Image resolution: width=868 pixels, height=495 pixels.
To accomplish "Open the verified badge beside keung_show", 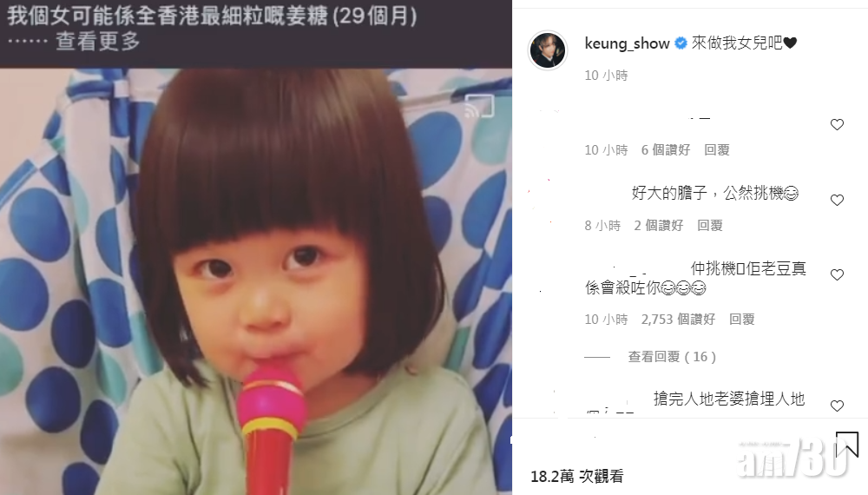I will [681, 43].
